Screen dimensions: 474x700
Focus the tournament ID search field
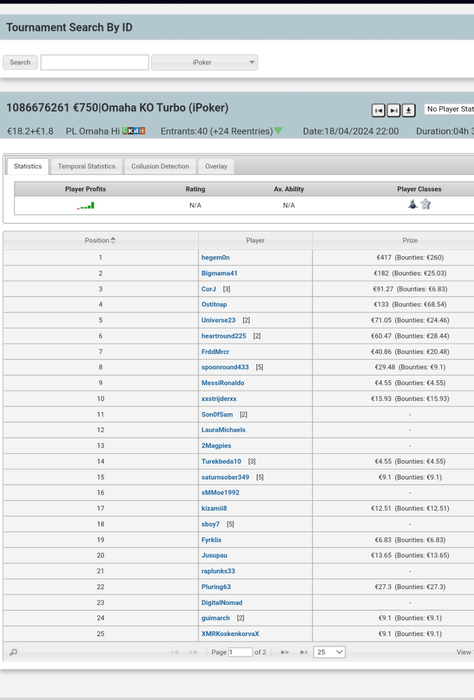(x=95, y=62)
